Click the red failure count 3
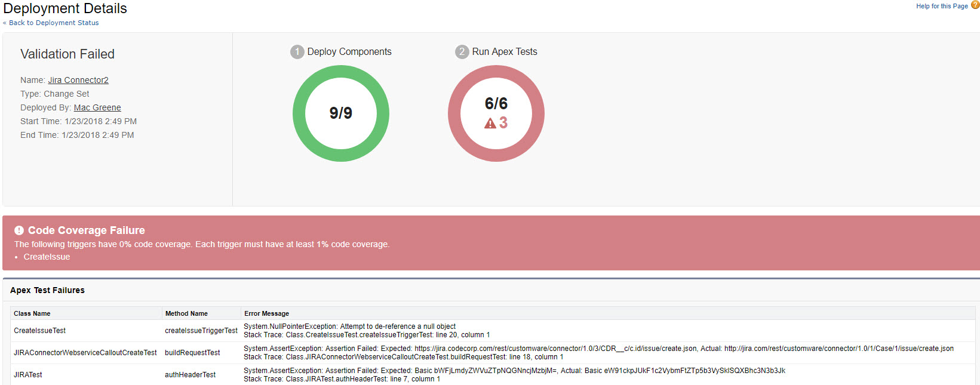The width and height of the screenshot is (980, 385). coord(503,122)
